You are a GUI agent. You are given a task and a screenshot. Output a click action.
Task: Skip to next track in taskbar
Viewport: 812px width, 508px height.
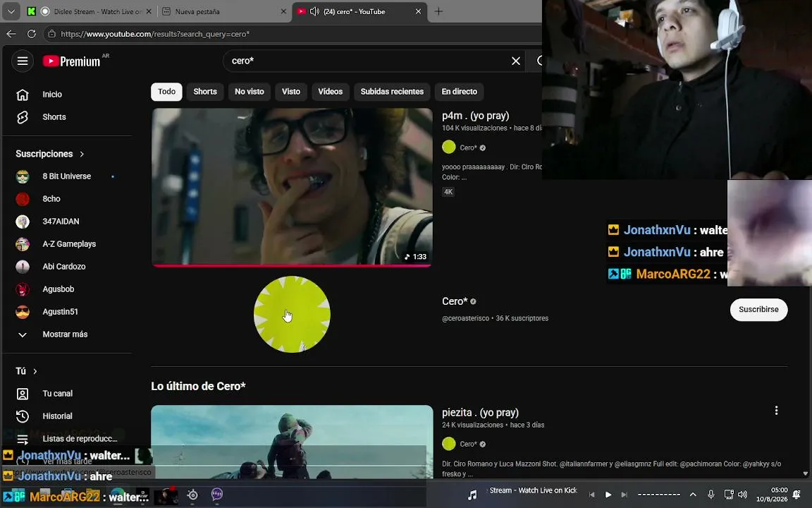(x=624, y=495)
